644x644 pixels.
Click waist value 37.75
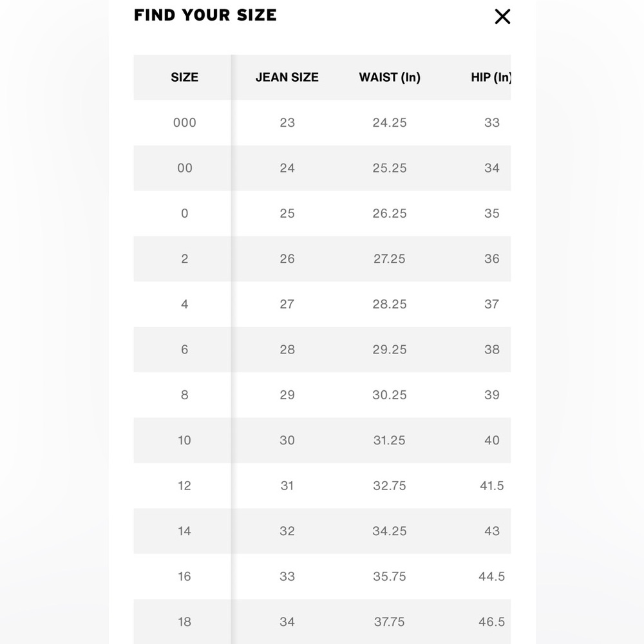click(x=390, y=622)
